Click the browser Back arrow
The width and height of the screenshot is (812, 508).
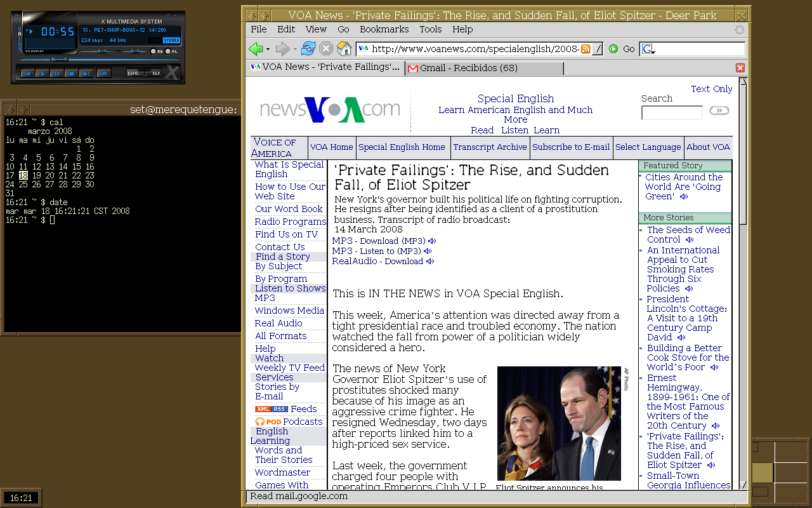coord(255,49)
